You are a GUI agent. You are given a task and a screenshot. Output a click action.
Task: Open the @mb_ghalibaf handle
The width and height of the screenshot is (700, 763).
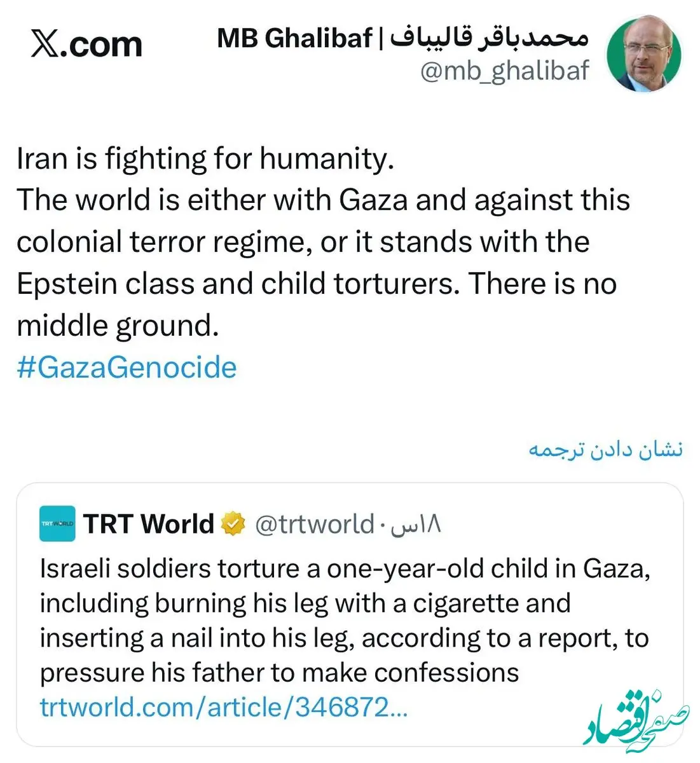[x=505, y=71]
